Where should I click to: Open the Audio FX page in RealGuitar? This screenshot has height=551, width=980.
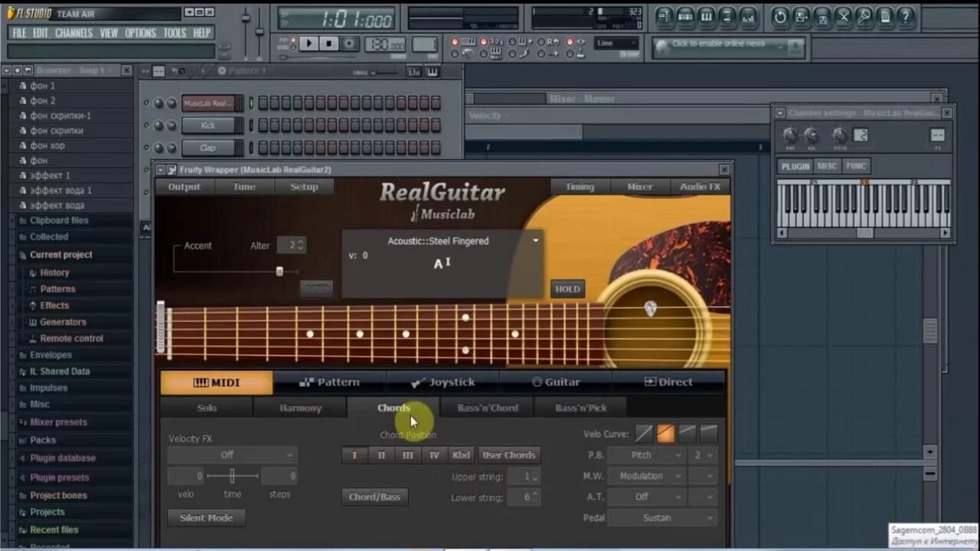point(700,187)
